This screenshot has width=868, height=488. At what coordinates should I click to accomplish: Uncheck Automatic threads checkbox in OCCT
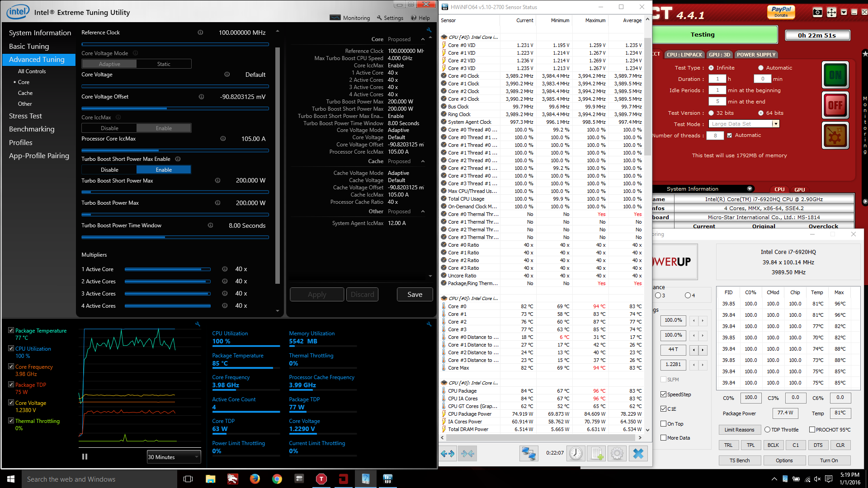729,135
